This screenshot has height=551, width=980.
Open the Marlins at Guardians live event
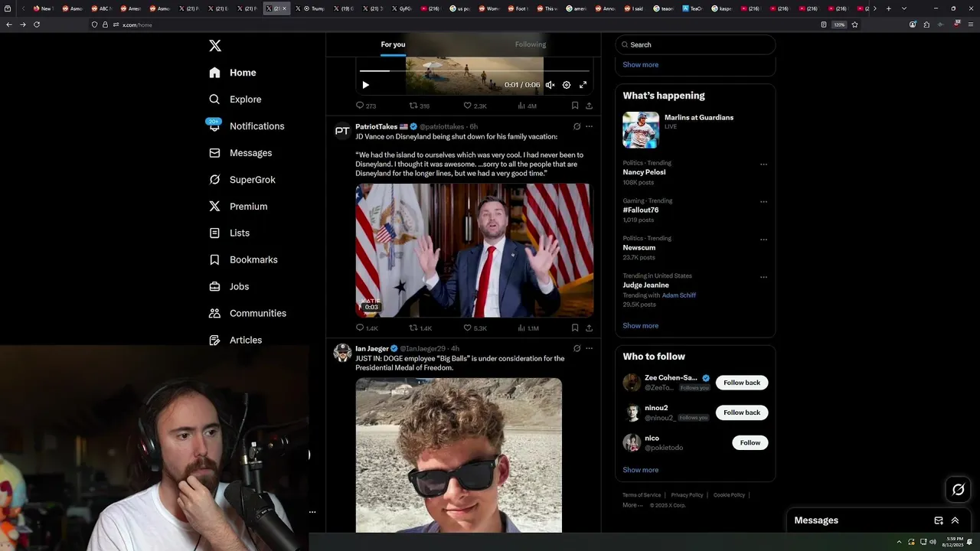695,129
